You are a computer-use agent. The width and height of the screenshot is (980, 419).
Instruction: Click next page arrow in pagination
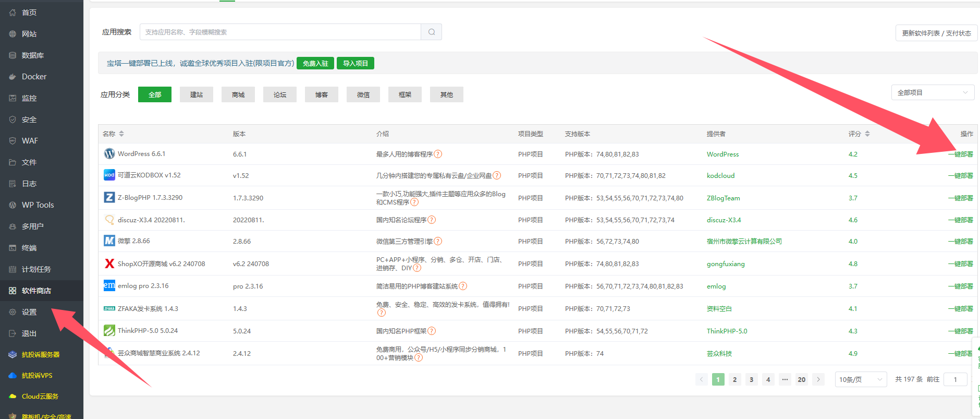[x=818, y=379]
